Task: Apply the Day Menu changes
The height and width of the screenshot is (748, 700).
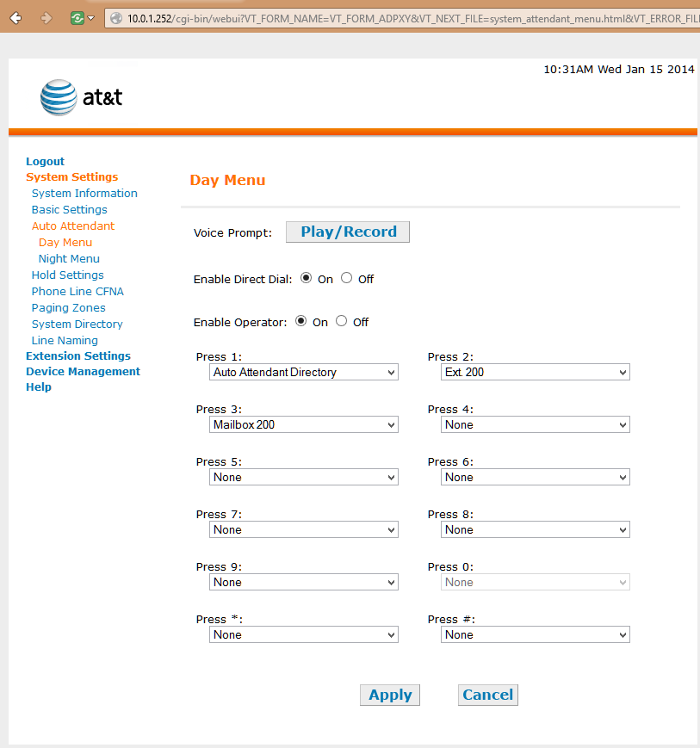Action: [390, 695]
